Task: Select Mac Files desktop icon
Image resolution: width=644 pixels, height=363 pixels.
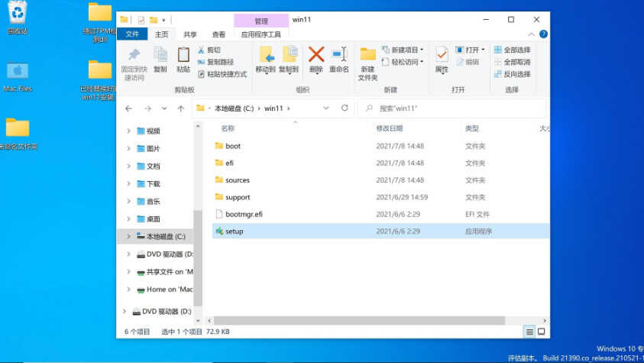Action: click(x=18, y=76)
